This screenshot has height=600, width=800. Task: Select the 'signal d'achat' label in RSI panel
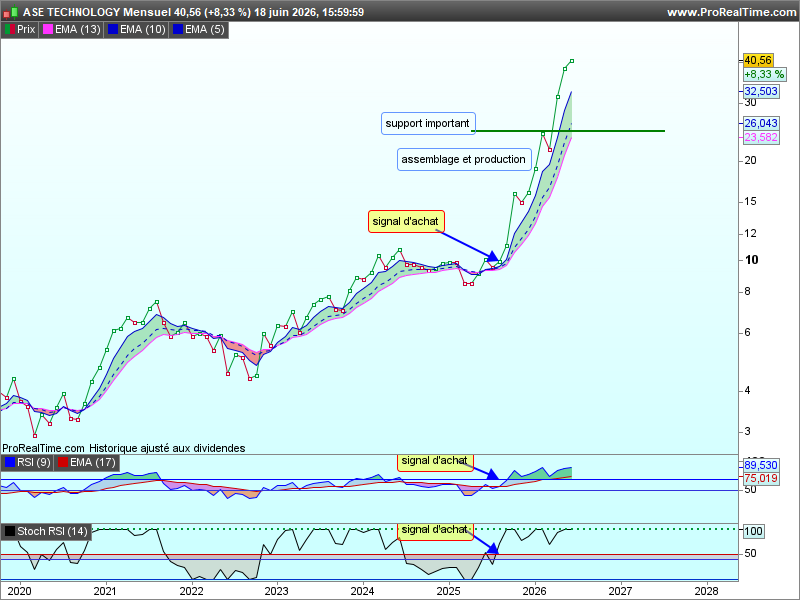[x=435, y=461]
